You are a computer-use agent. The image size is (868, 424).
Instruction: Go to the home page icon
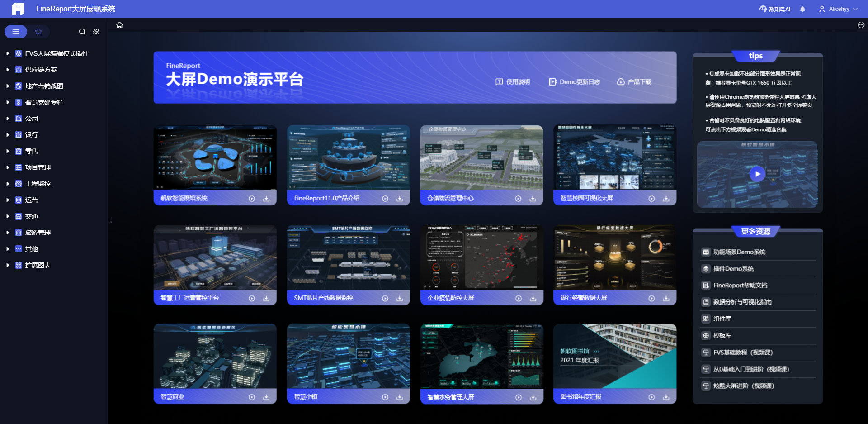(x=119, y=25)
